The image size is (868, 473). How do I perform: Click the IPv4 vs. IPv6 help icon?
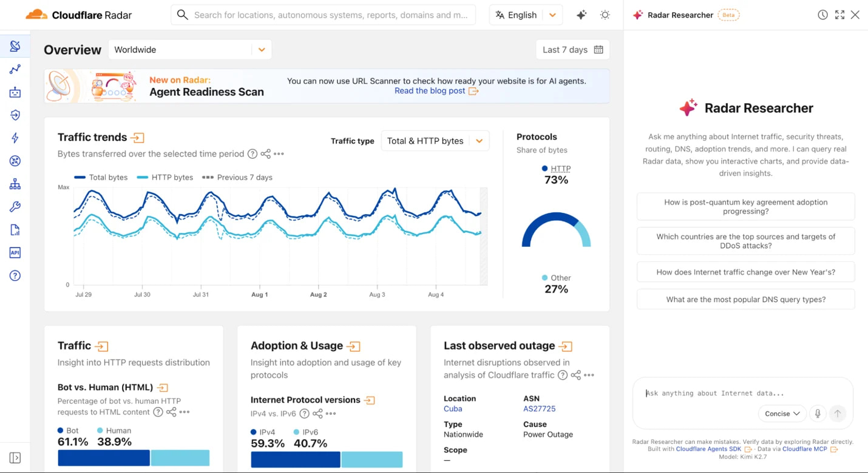point(305,414)
